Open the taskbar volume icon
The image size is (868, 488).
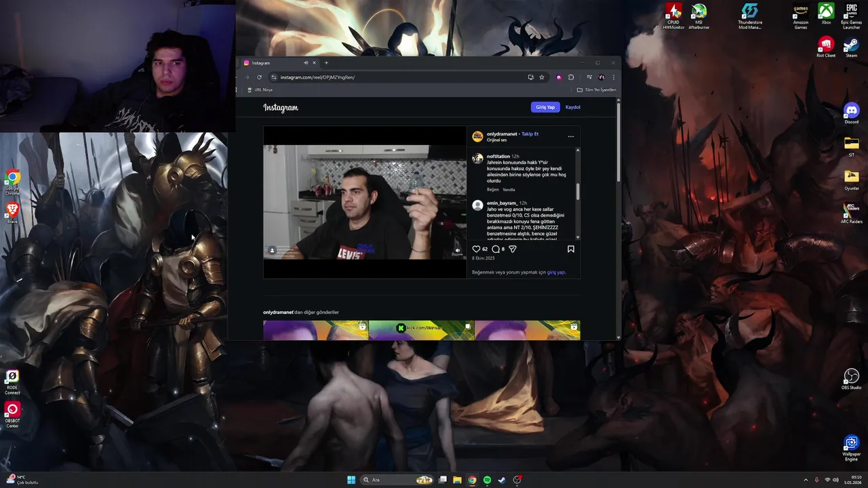pos(835,480)
